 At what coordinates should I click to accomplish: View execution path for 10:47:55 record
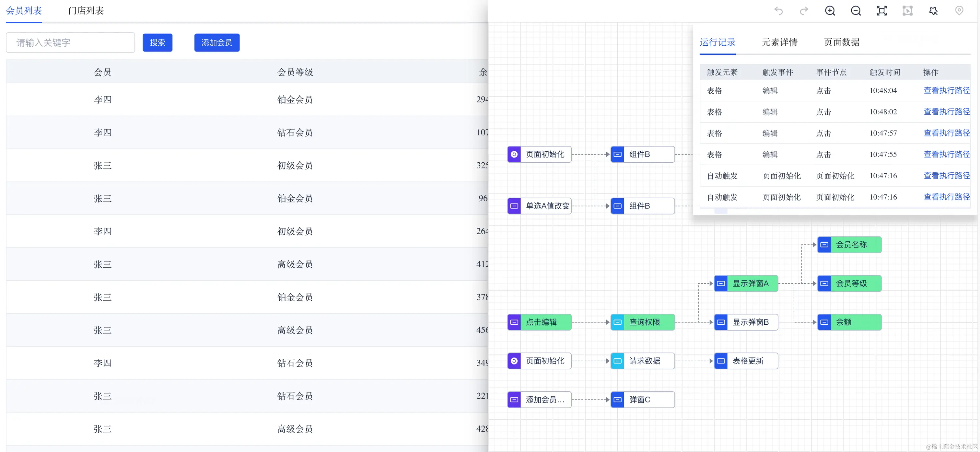click(x=947, y=155)
